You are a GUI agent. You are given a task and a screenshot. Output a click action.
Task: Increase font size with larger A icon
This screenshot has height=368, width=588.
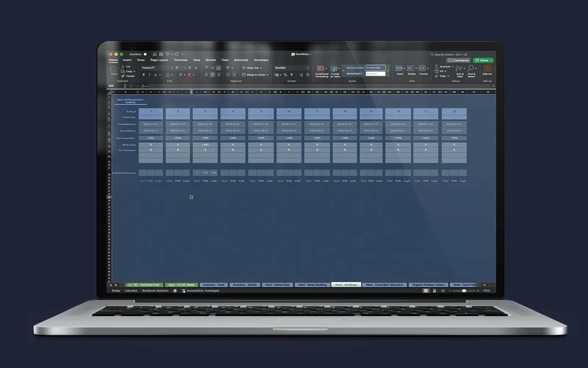click(x=190, y=68)
